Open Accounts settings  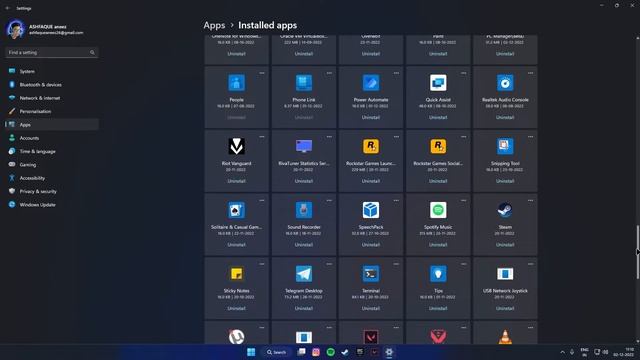point(52,138)
